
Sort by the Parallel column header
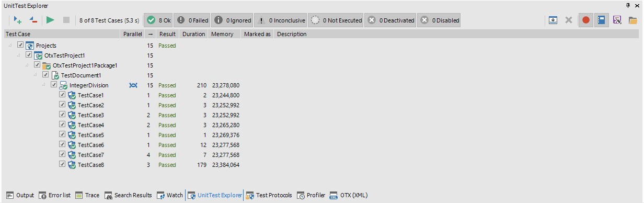tap(133, 34)
